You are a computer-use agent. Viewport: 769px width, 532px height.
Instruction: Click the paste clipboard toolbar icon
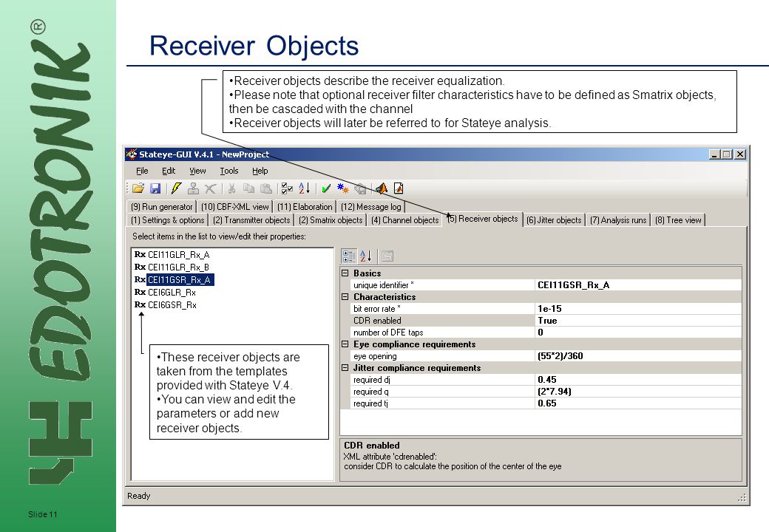pyautogui.click(x=265, y=188)
